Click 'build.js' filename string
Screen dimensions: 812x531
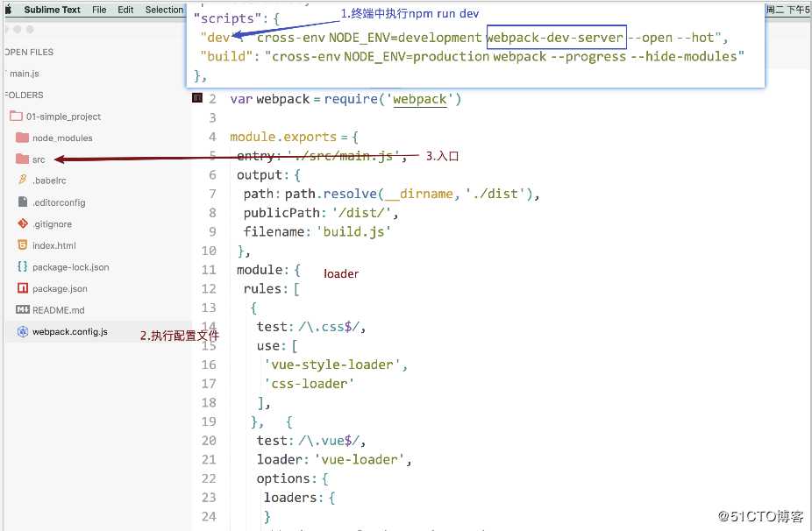click(x=353, y=232)
